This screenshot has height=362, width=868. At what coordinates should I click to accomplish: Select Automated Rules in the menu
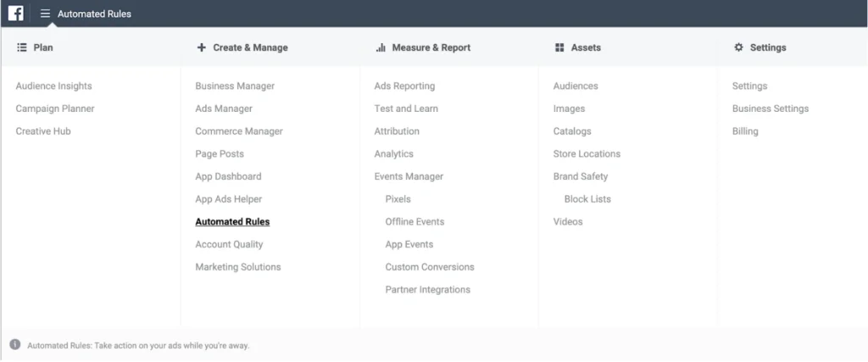[232, 221]
